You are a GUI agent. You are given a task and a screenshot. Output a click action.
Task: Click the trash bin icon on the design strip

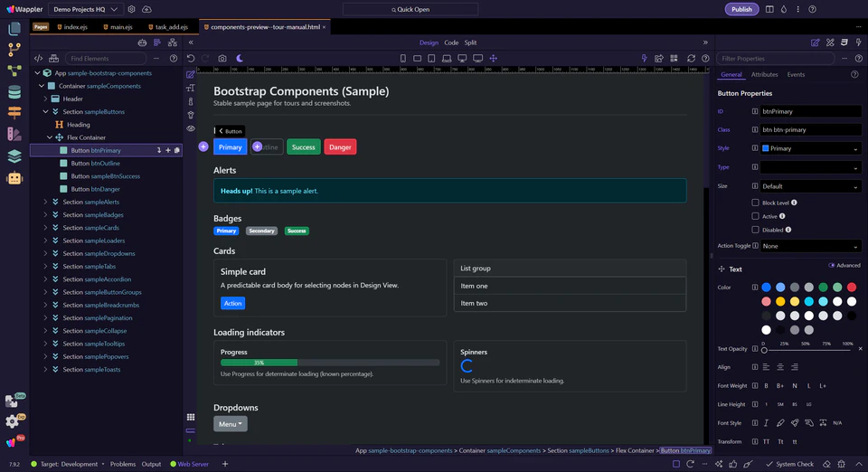tap(191, 115)
